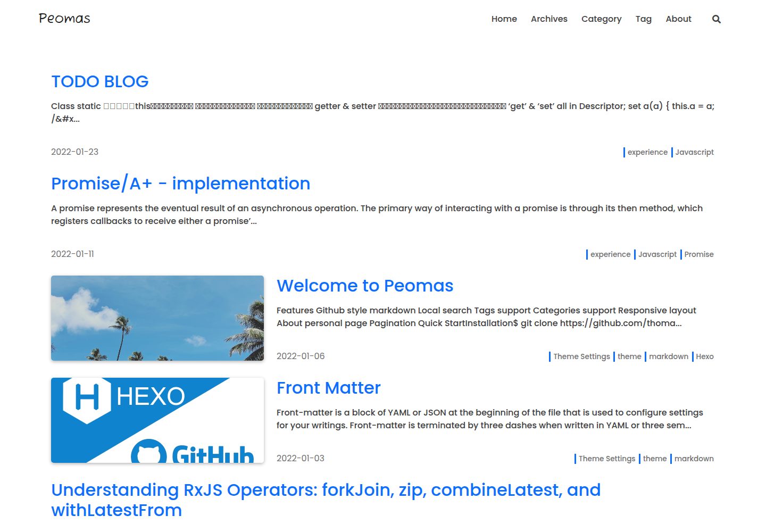
Task: Open the search magnifier icon
Action: click(717, 19)
